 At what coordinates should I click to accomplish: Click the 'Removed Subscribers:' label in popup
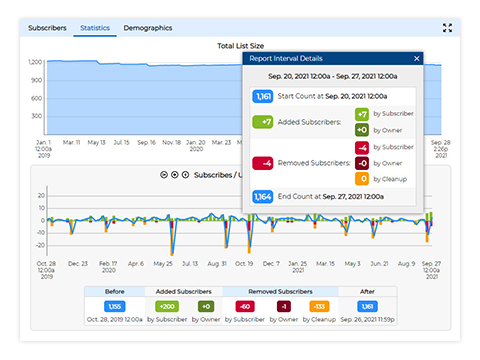[314, 163]
